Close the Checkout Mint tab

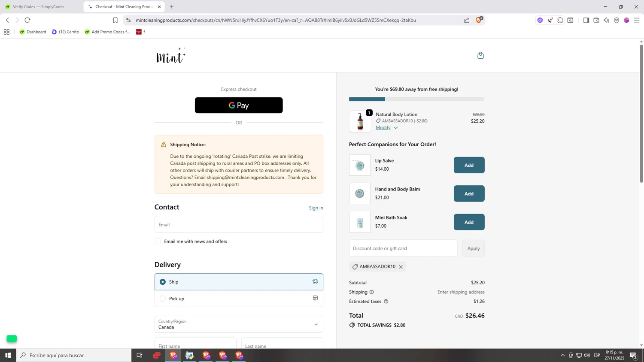pyautogui.click(x=159, y=7)
